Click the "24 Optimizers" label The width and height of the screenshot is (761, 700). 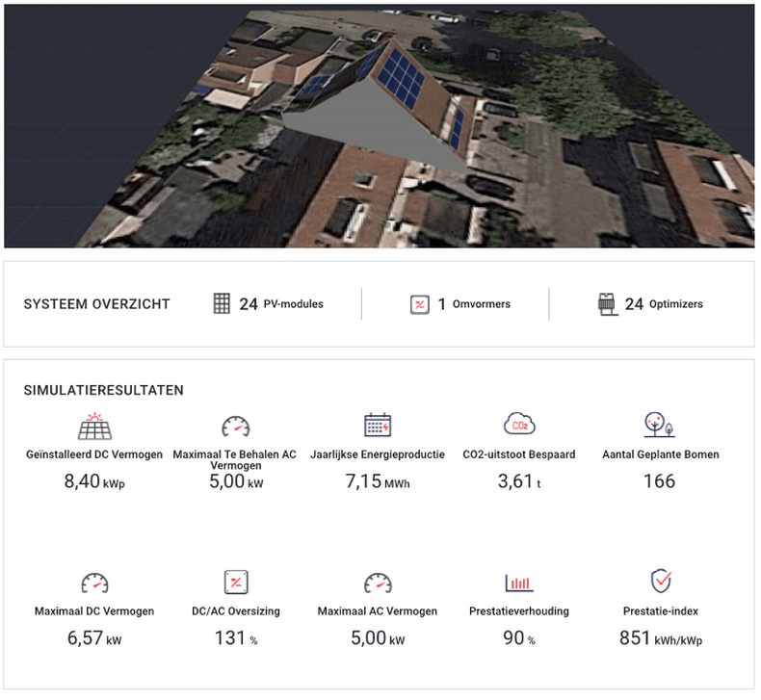(664, 305)
